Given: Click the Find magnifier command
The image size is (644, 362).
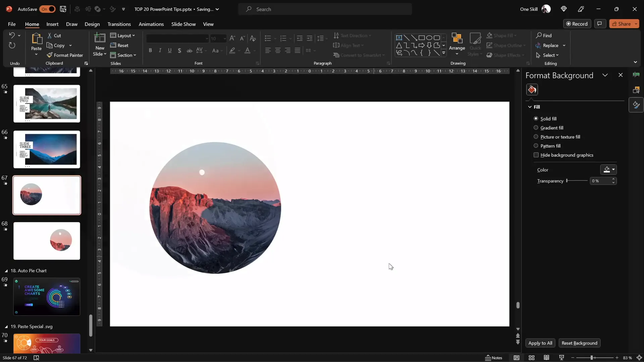Looking at the screenshot, I should point(544,36).
